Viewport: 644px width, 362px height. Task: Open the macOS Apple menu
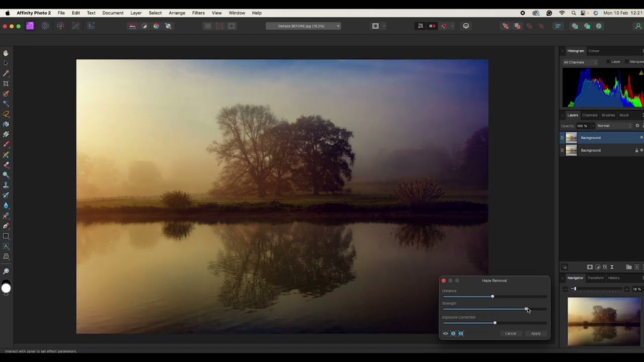coord(7,13)
